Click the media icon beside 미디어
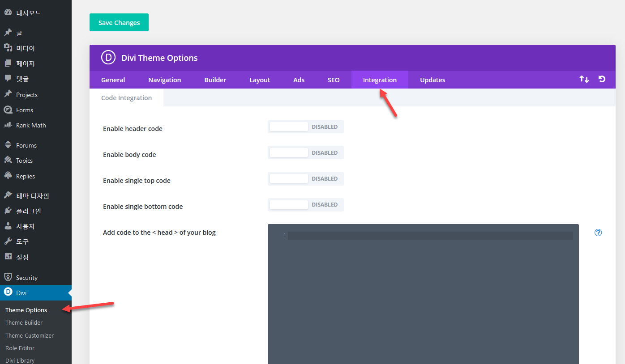625x364 pixels. click(8, 48)
